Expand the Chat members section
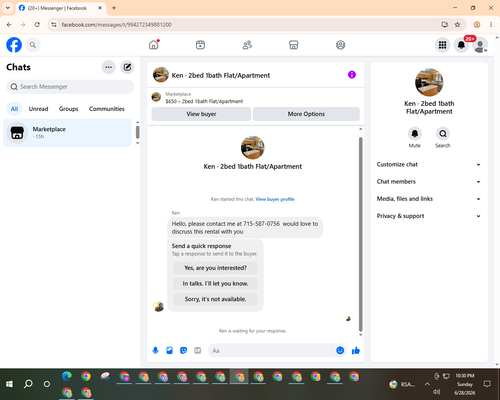The height and width of the screenshot is (400, 500). point(429,182)
